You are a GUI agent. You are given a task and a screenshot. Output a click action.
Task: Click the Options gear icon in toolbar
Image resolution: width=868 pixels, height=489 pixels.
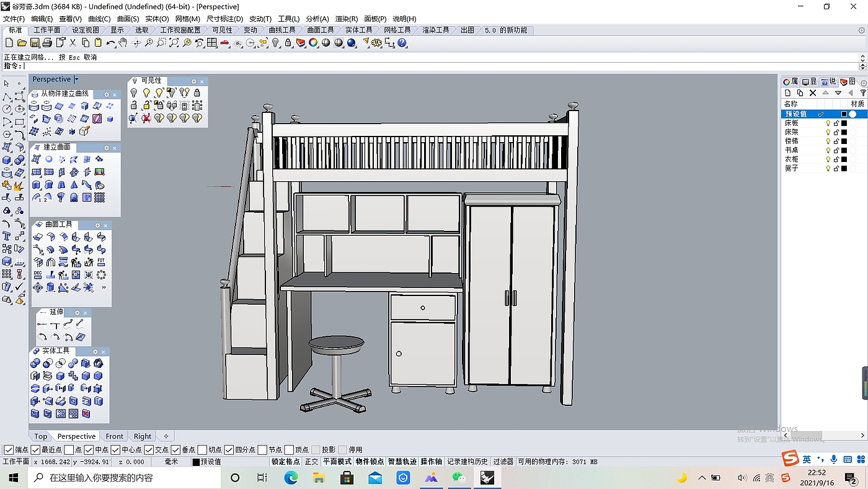[377, 43]
